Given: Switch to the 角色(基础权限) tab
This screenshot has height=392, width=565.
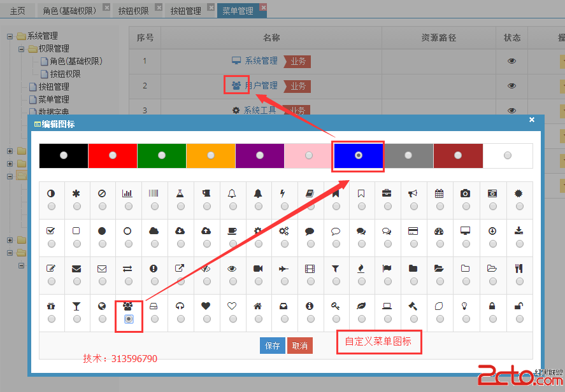Looking at the screenshot, I should point(69,11).
